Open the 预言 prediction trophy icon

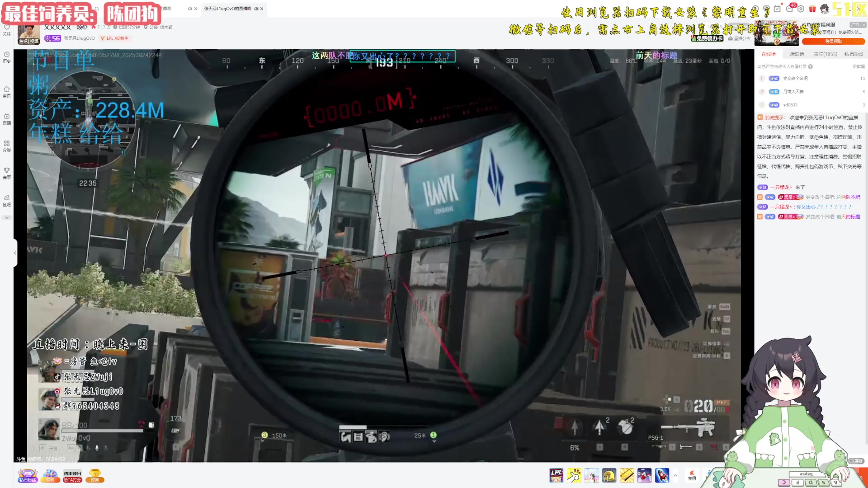tap(95, 476)
